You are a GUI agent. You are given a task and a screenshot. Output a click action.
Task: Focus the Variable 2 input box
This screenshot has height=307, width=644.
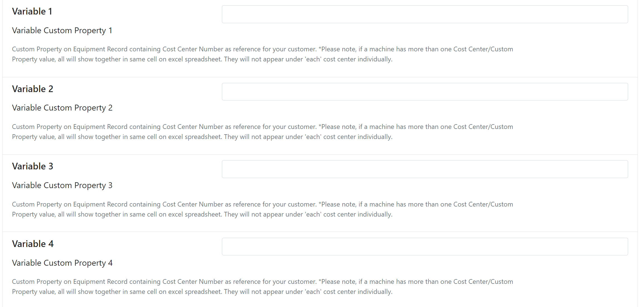coord(425,92)
